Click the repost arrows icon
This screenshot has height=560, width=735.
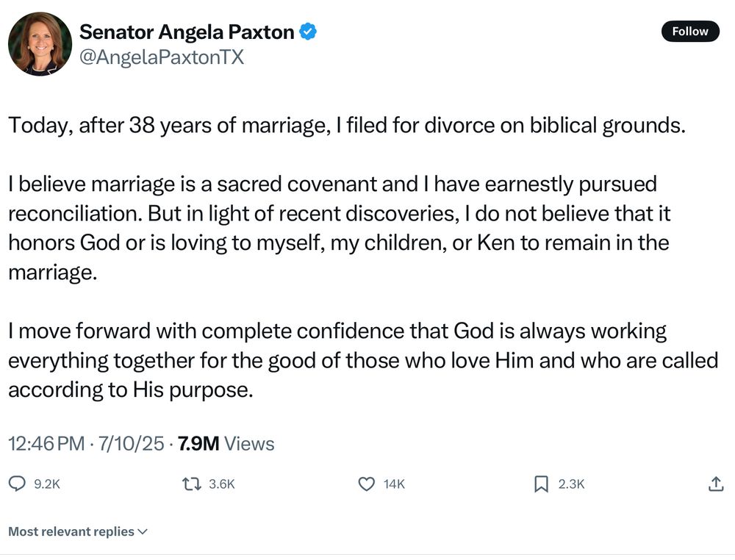tap(192, 484)
